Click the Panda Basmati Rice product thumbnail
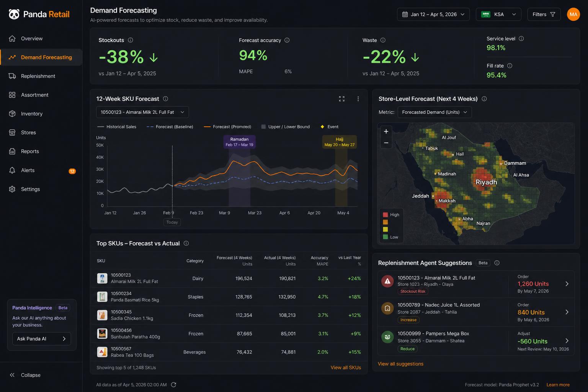The height and width of the screenshot is (392, 588). point(102,297)
